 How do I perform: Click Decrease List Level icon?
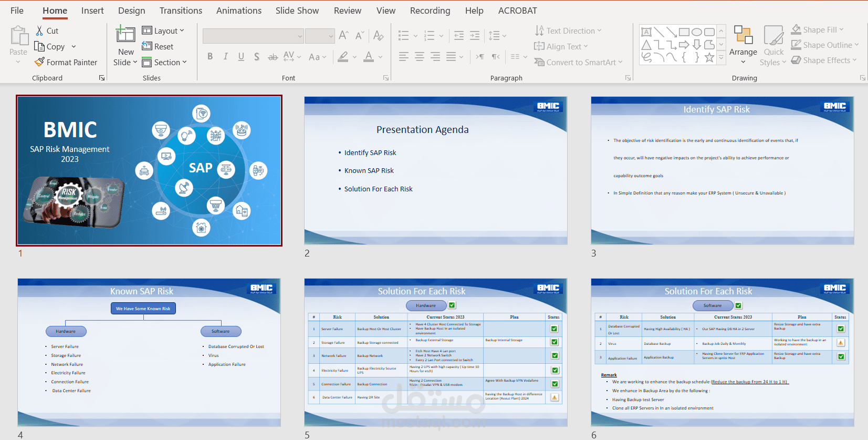pos(459,36)
